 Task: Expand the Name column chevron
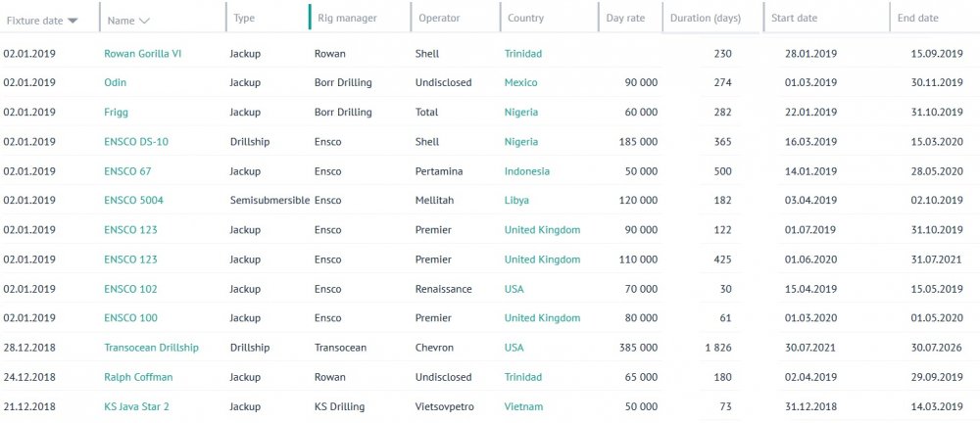[x=144, y=20]
